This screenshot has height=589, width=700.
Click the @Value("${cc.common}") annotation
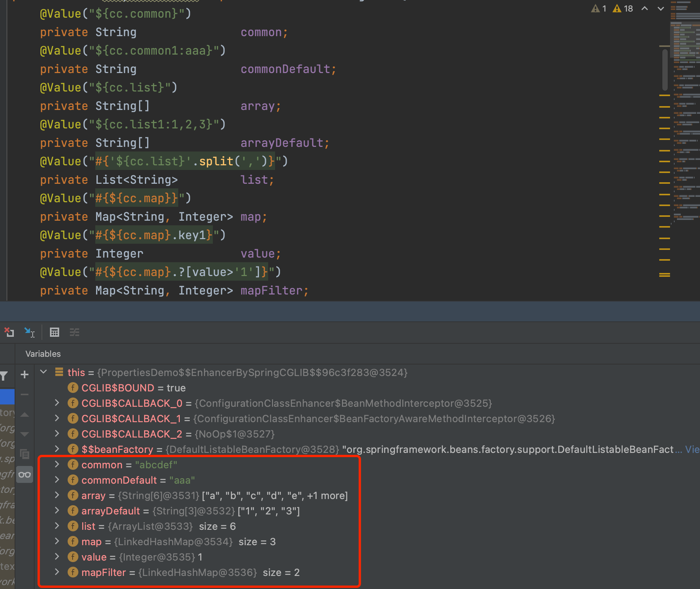point(116,14)
